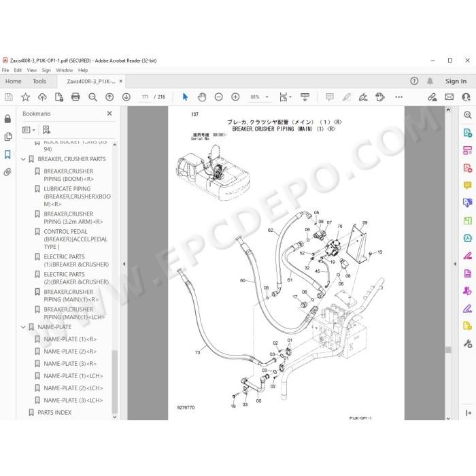The height and width of the screenshot is (476, 476).
Task: Open the bookmarks options dropdown
Action: point(29,130)
